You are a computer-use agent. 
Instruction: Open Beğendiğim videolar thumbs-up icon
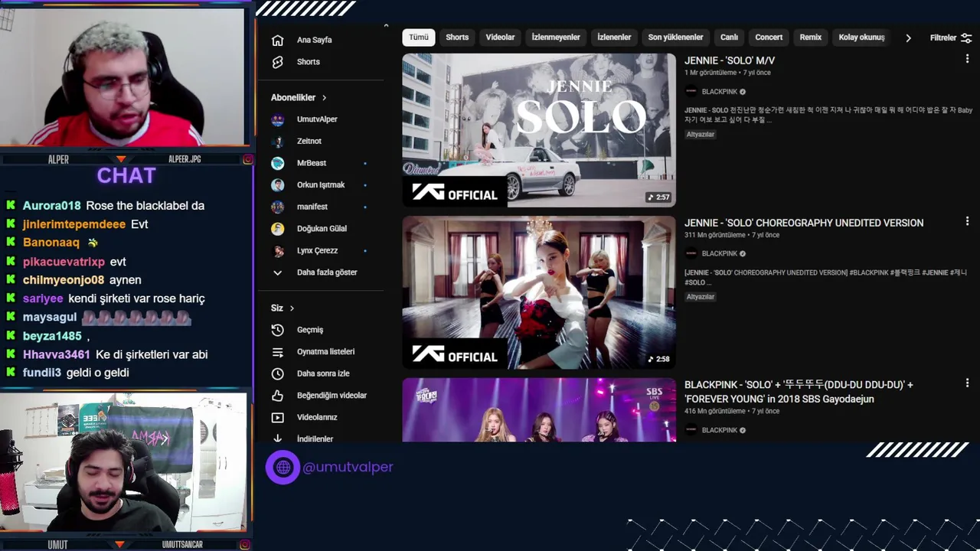pos(278,396)
